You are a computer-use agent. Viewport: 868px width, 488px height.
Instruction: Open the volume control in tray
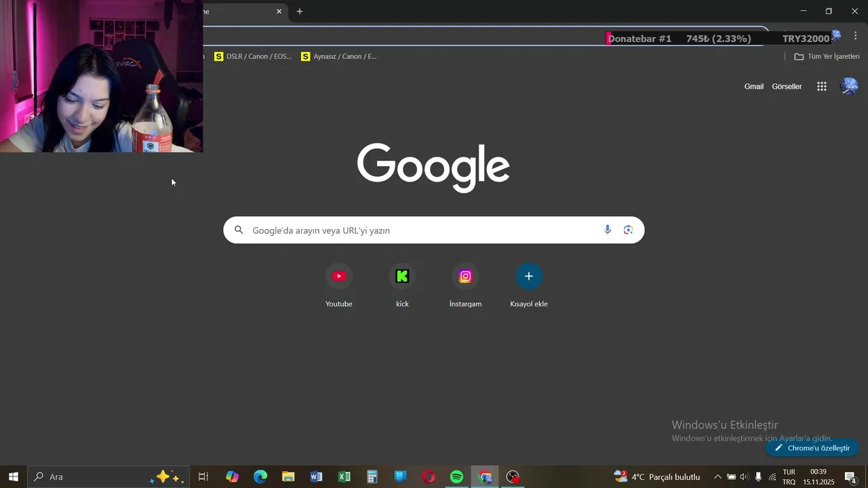(745, 476)
